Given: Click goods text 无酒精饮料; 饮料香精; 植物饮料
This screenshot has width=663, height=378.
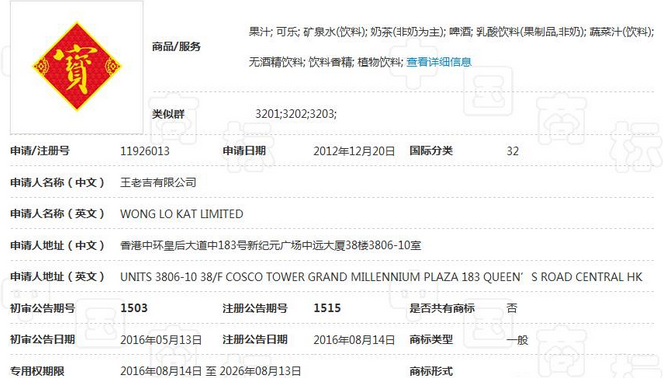Looking at the screenshot, I should click(x=326, y=62).
